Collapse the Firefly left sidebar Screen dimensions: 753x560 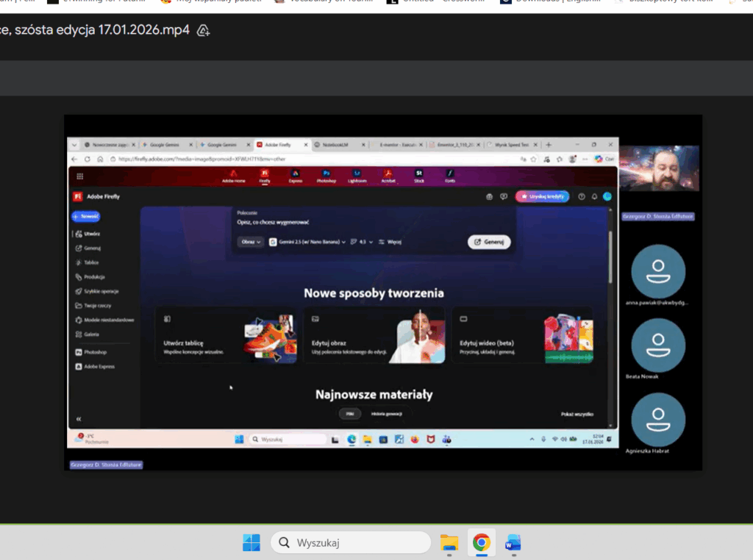[79, 418]
